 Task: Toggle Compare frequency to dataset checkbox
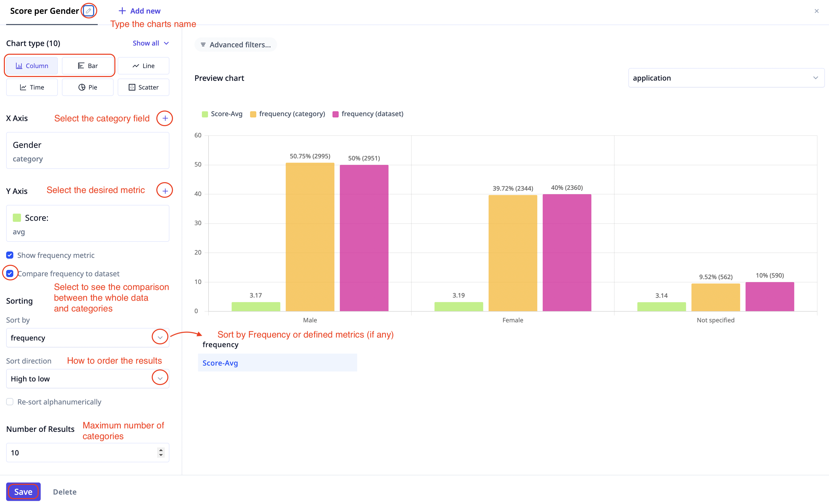click(x=10, y=273)
